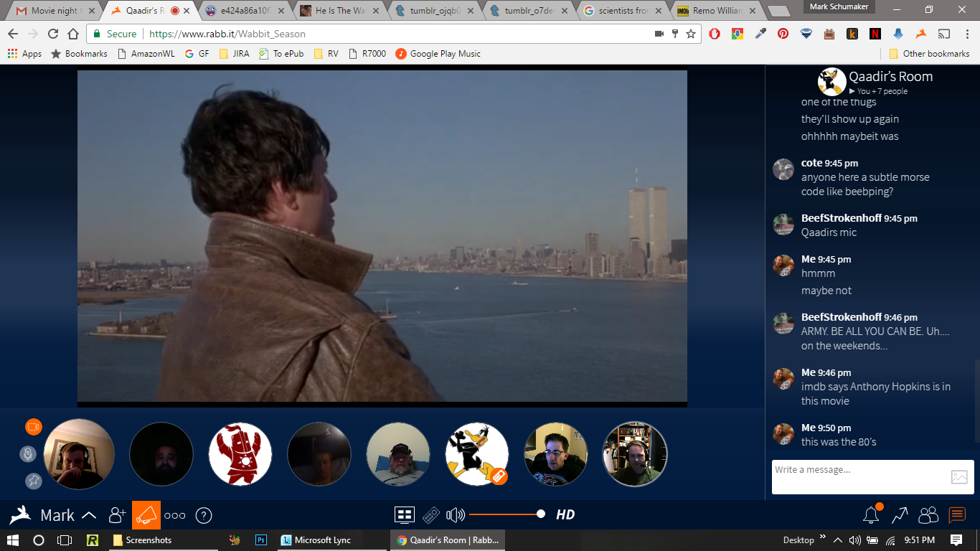Viewport: 980px width, 551px height.
Task: Adjust the room volume slider handle
Action: pos(541,514)
